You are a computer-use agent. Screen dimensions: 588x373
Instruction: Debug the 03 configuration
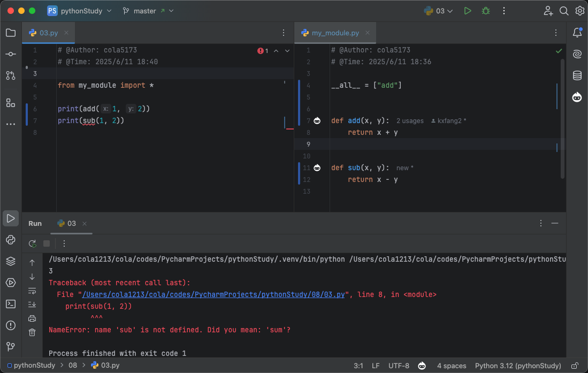tap(486, 11)
